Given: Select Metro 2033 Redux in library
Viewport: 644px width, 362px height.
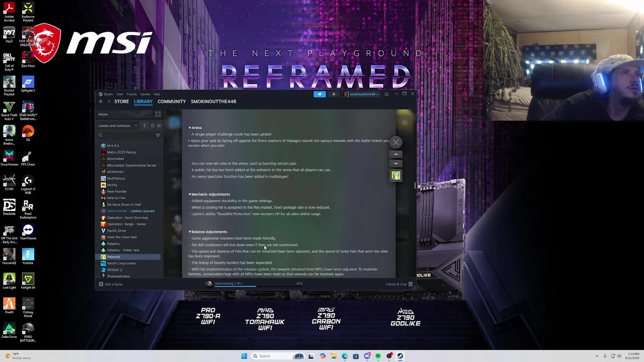Looking at the screenshot, I should point(121,152).
